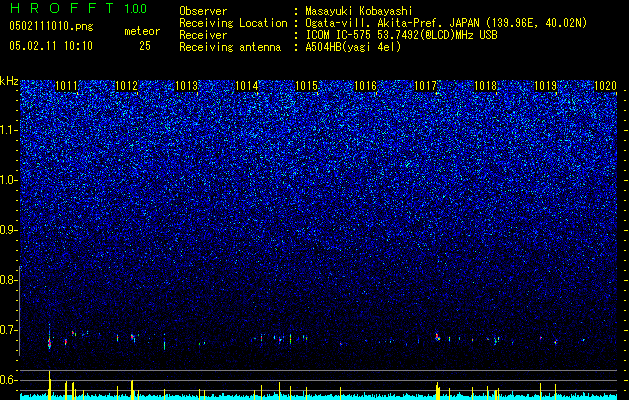Click time marker 1020
The height and width of the screenshot is (400, 629).
click(x=605, y=86)
